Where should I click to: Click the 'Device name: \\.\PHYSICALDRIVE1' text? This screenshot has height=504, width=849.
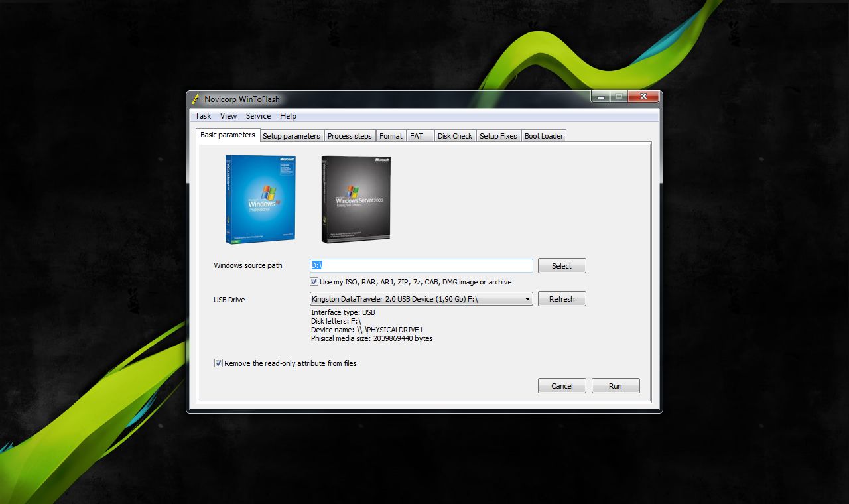(x=367, y=330)
